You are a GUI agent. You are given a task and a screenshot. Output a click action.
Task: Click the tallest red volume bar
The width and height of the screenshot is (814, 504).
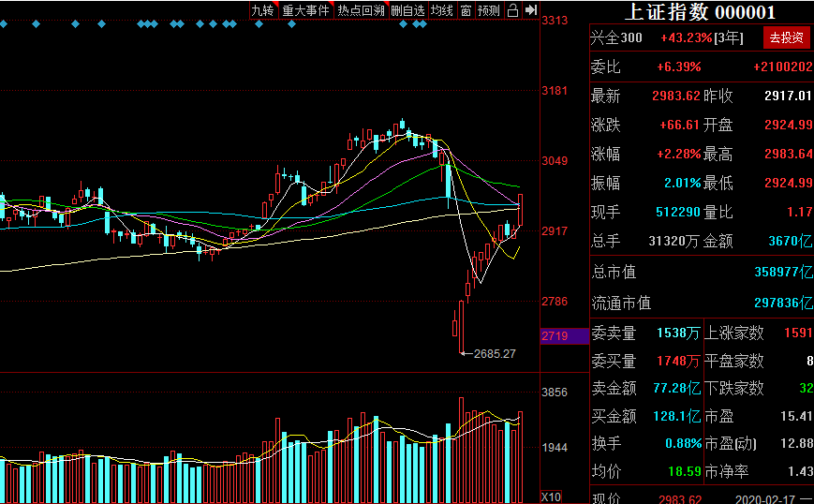click(x=461, y=450)
